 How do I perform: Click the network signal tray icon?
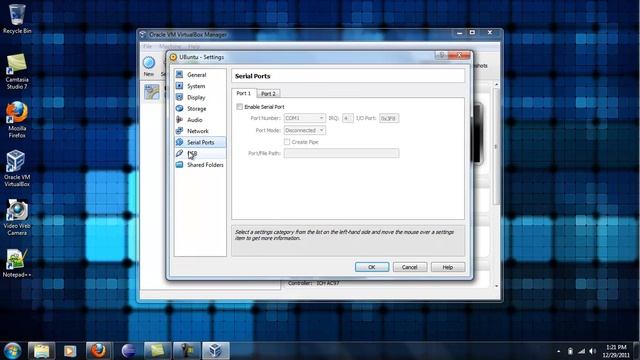click(582, 351)
